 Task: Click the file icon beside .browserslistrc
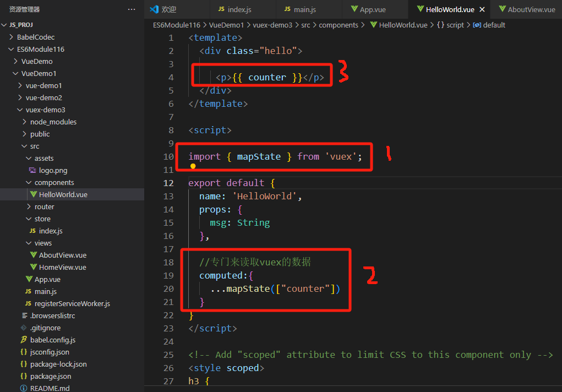[x=24, y=315]
